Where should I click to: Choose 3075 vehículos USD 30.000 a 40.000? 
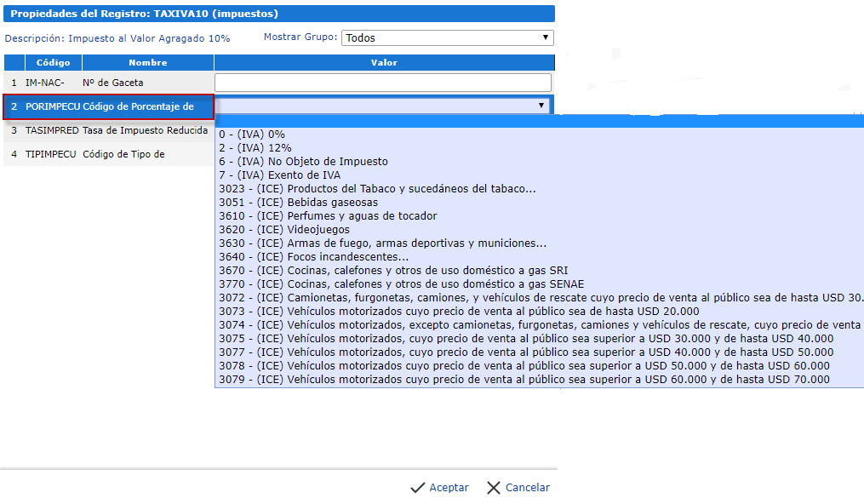tap(539, 339)
